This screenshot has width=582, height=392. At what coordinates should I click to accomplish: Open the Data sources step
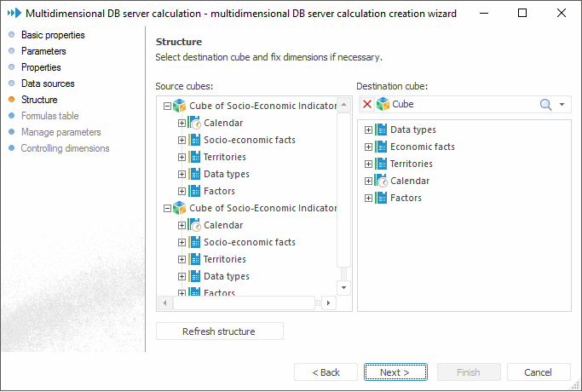coord(48,84)
